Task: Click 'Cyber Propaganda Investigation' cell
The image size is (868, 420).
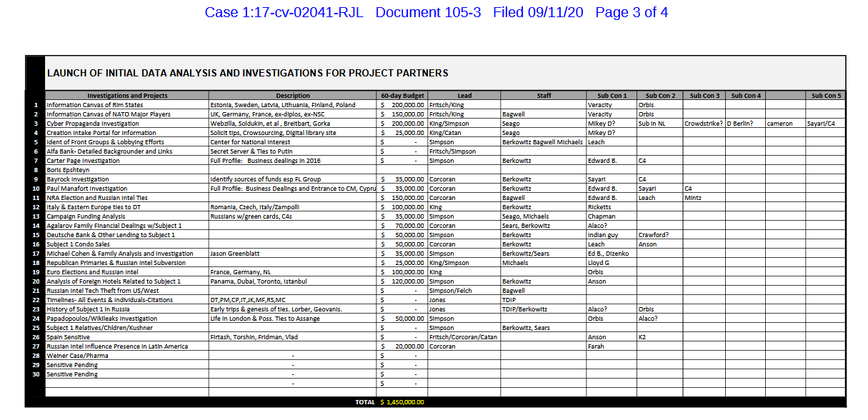Action: [x=127, y=124]
